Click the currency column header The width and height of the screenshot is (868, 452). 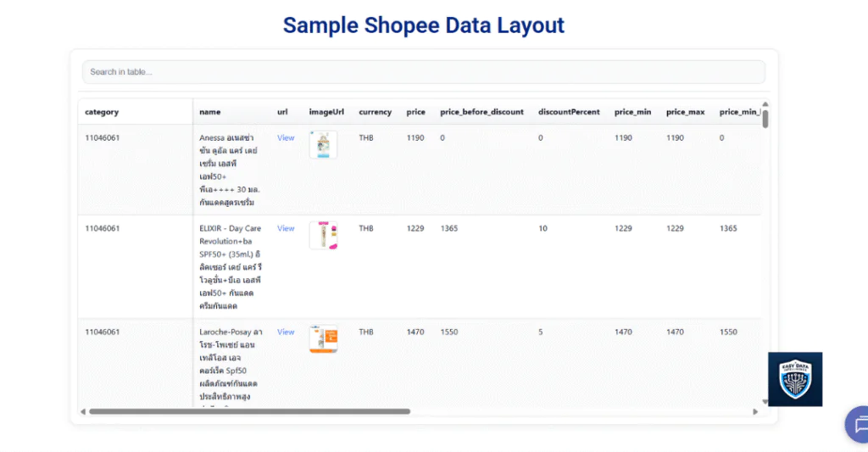[x=375, y=112]
